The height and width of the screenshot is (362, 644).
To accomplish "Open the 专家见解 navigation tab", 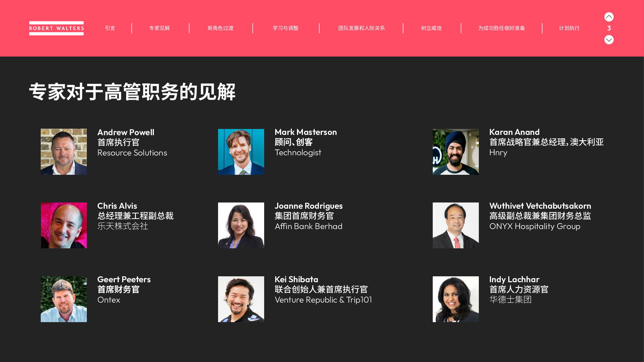I will (x=160, y=28).
